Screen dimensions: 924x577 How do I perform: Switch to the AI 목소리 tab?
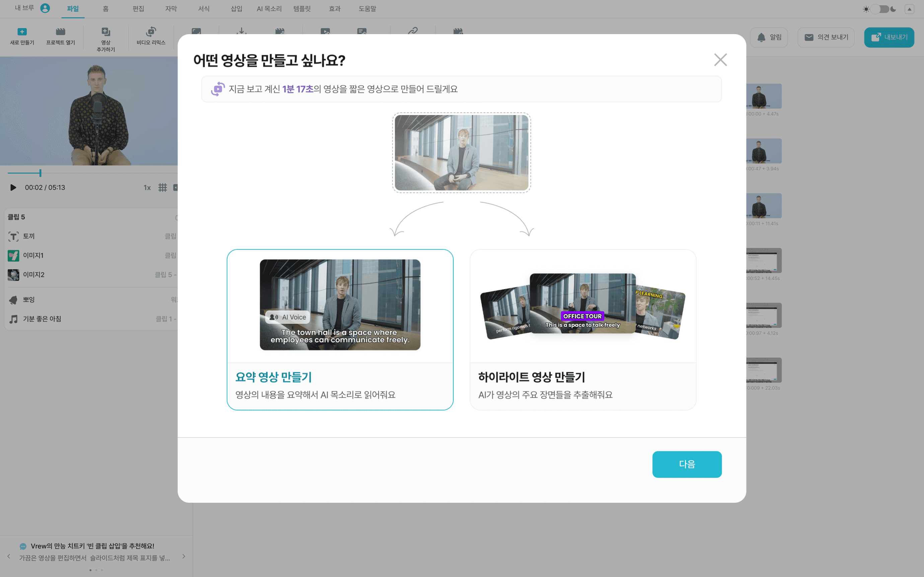pos(269,8)
